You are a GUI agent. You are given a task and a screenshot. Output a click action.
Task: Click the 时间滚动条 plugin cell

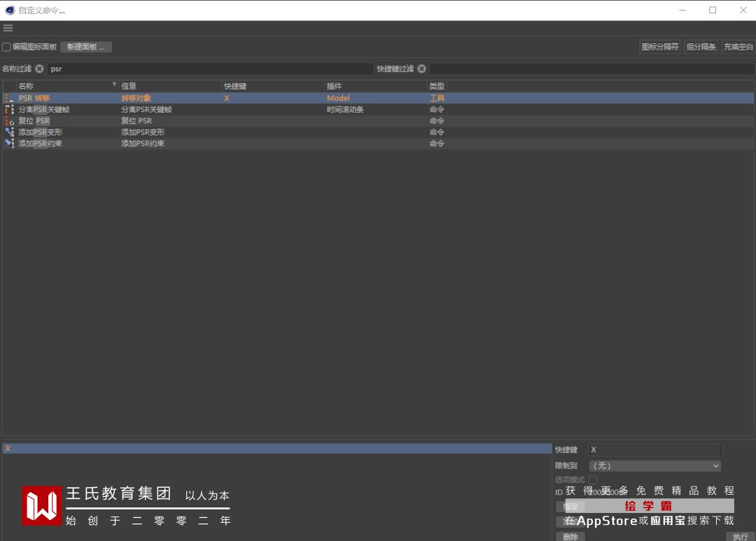coord(345,109)
